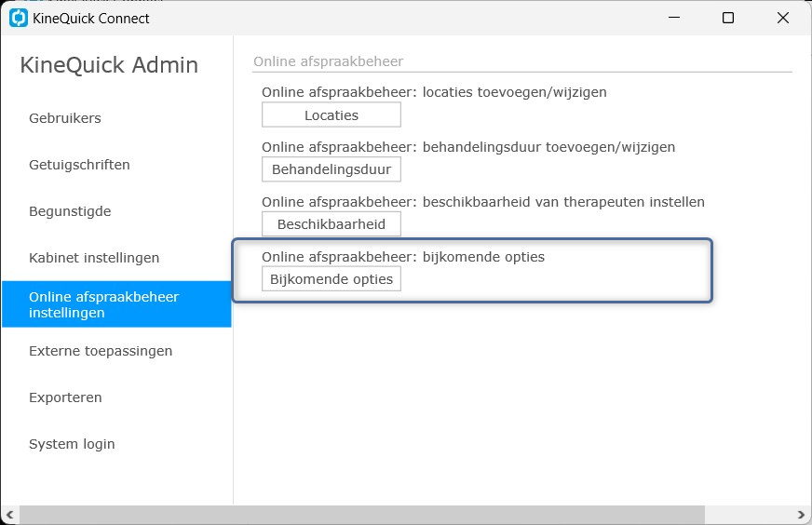Click the 'behandelingsduur toevoegen/wijzigen' label

[x=548, y=147]
